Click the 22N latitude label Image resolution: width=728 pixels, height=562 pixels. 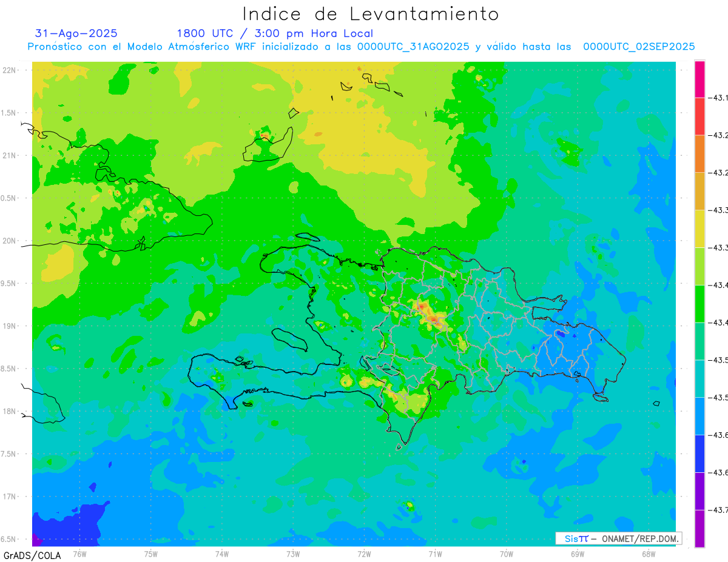tap(10, 70)
